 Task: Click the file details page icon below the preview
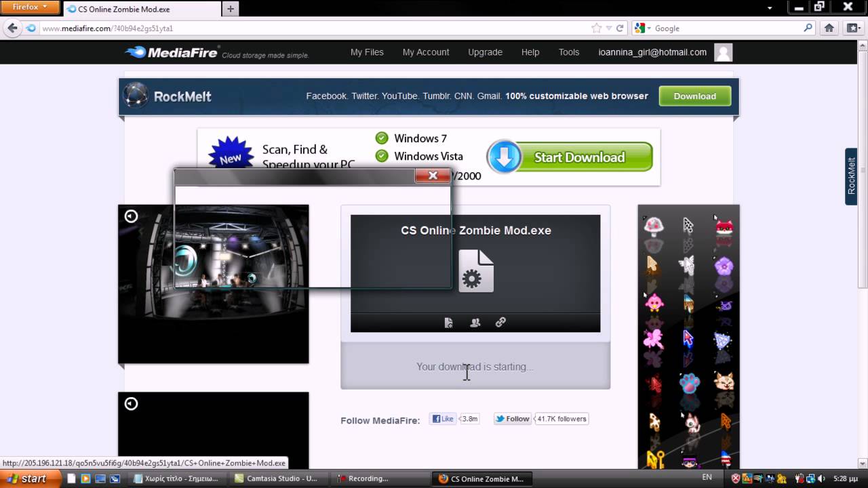coord(449,323)
